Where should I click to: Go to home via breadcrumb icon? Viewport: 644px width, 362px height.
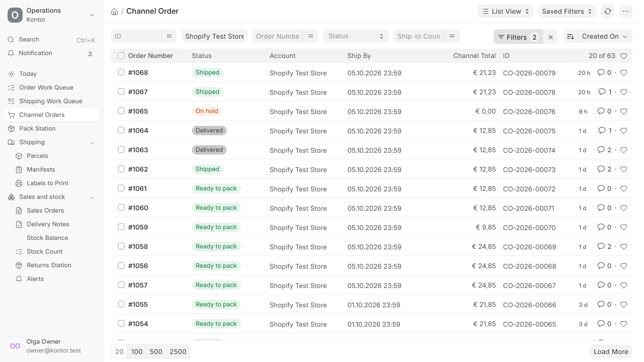(115, 11)
